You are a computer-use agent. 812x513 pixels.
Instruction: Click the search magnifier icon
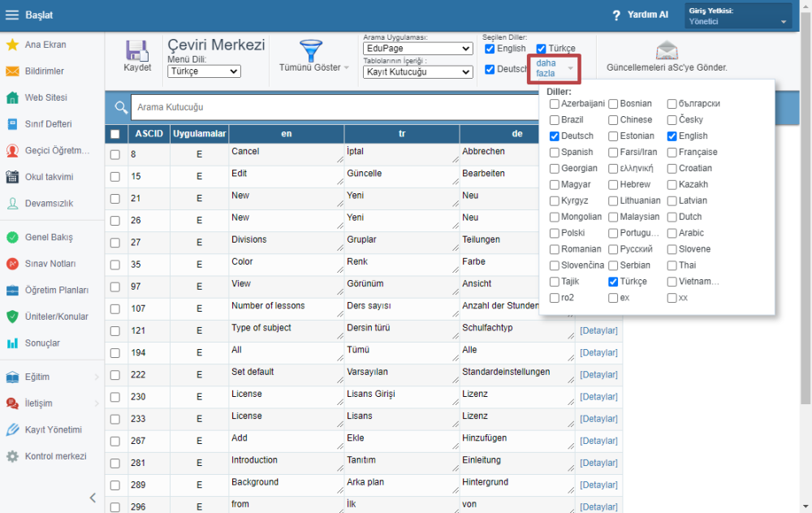[121, 107]
